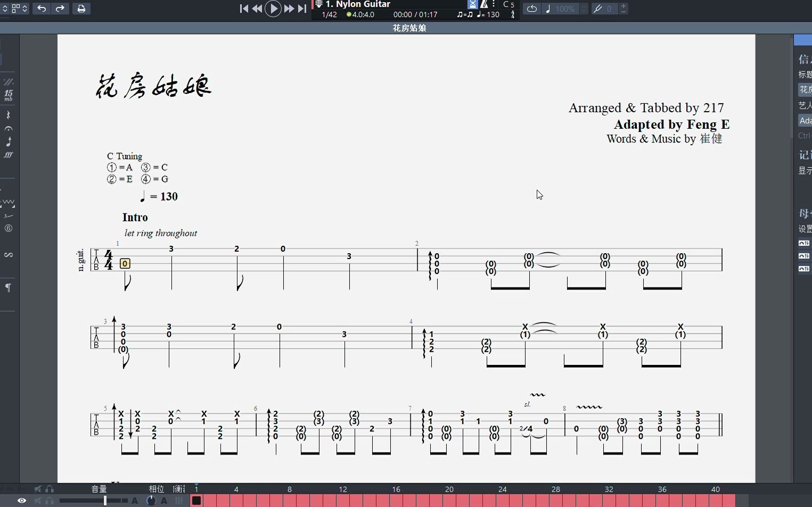Apply 15mb octave marking
Viewport: 812px width, 507px height.
coord(8,96)
